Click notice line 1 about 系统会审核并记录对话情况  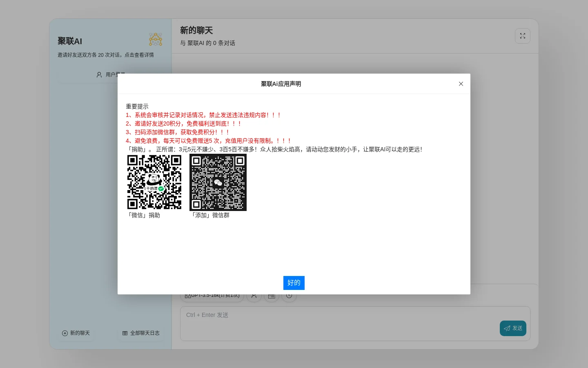[x=203, y=115]
